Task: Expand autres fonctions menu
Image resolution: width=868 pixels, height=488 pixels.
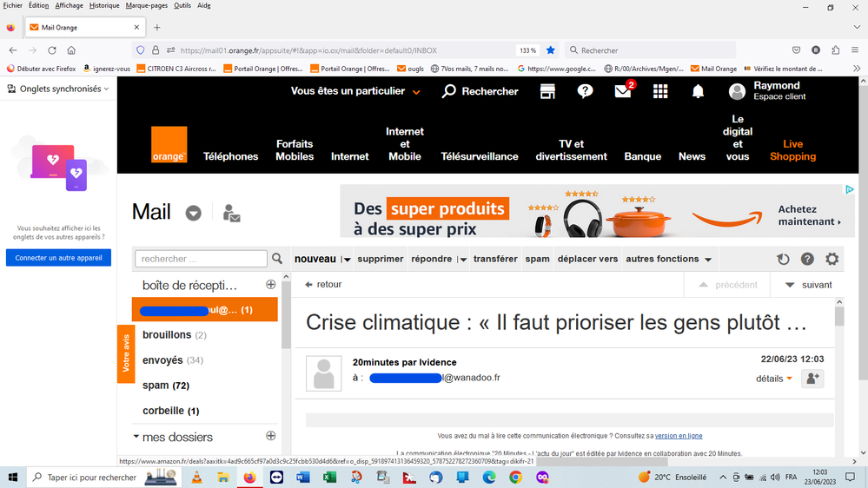Action: pos(669,259)
